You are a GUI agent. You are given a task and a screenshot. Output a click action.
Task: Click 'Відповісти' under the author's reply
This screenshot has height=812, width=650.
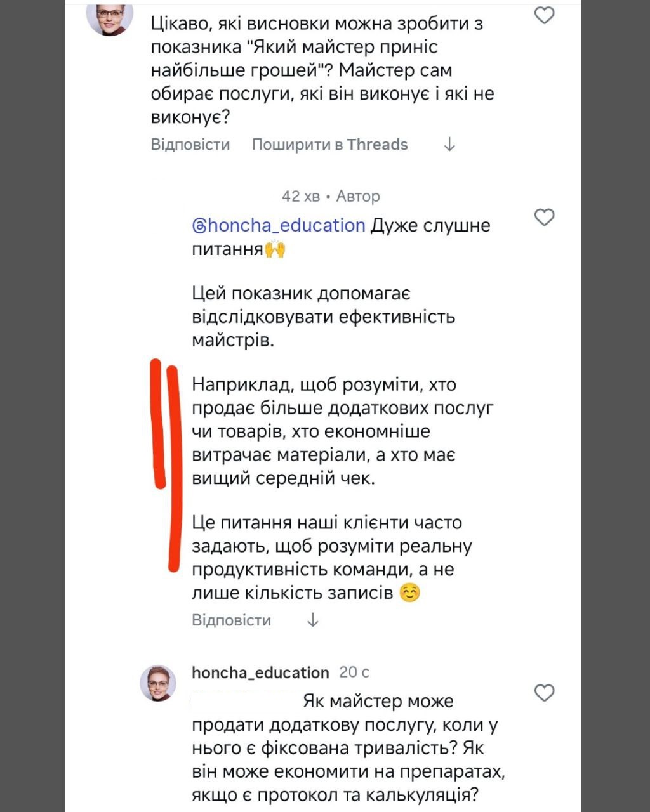point(231,620)
